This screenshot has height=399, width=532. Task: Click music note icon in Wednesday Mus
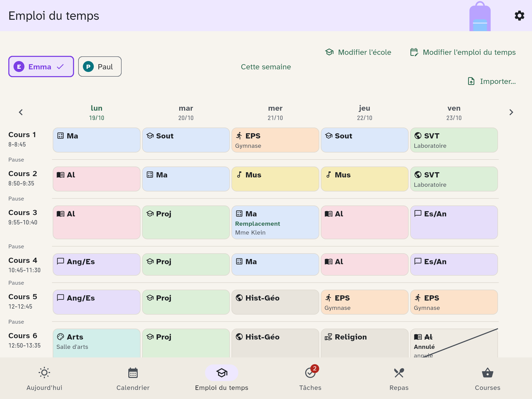click(239, 175)
